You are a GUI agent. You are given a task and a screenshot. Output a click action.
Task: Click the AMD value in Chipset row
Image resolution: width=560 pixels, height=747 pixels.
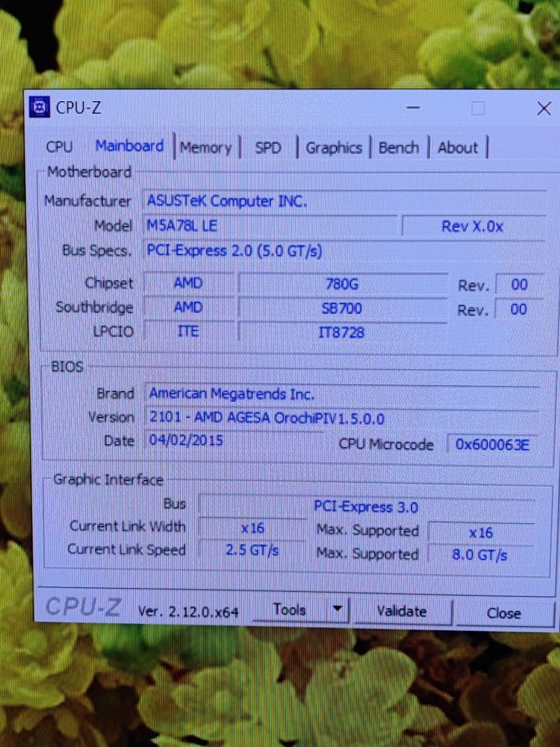(189, 283)
